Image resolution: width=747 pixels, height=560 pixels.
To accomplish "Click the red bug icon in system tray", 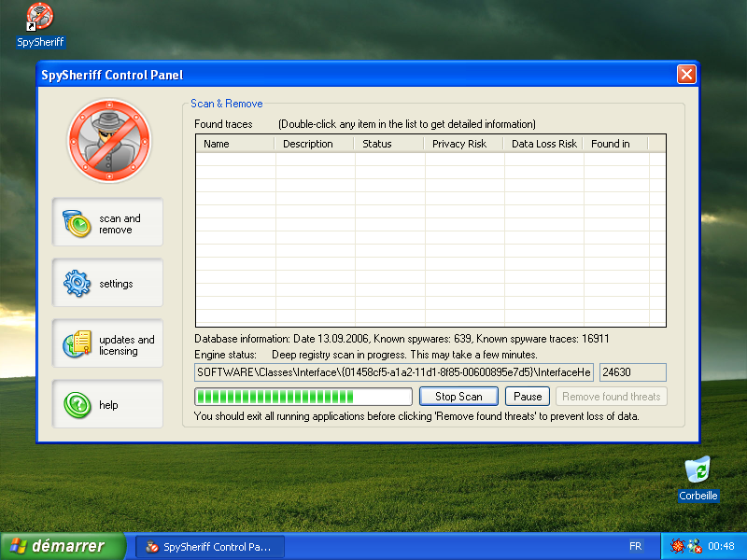I will [677, 546].
